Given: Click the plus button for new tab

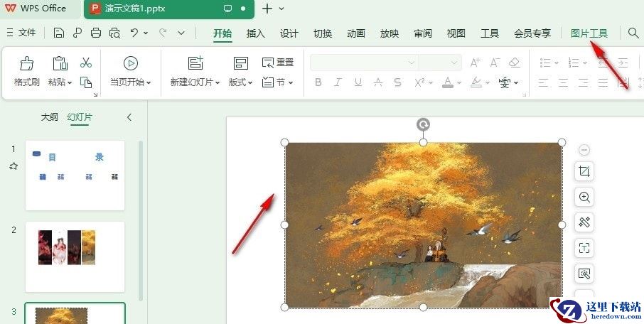Looking at the screenshot, I should pyautogui.click(x=267, y=9).
